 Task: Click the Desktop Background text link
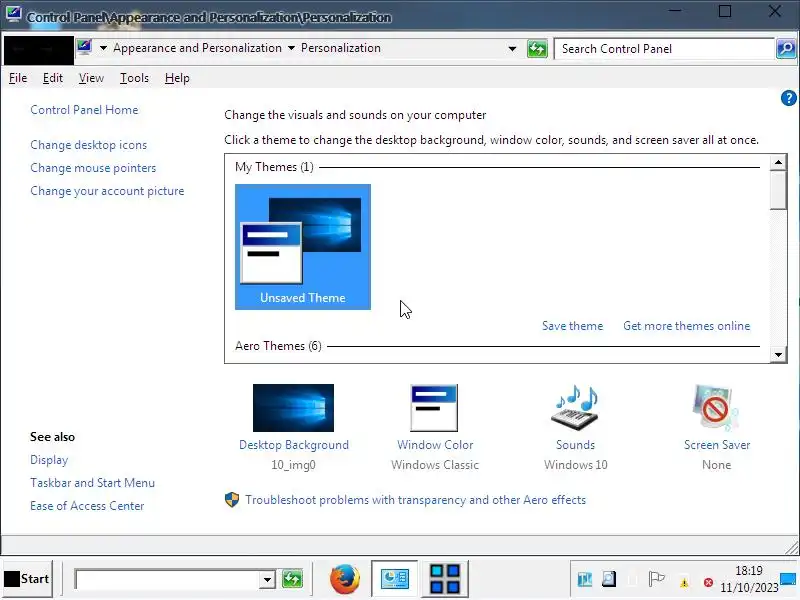294,445
